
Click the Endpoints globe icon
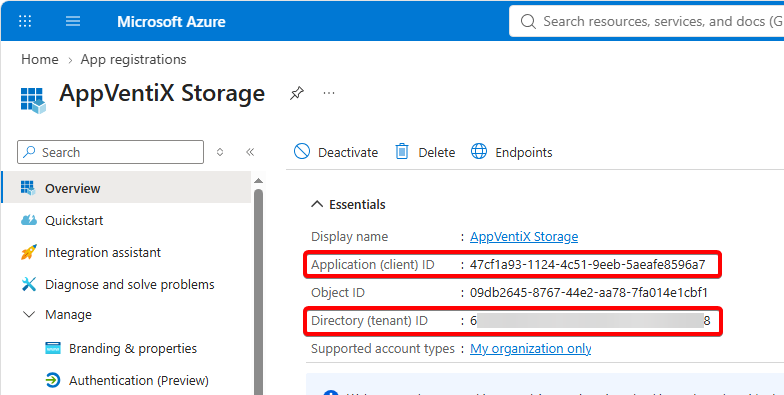[479, 151]
